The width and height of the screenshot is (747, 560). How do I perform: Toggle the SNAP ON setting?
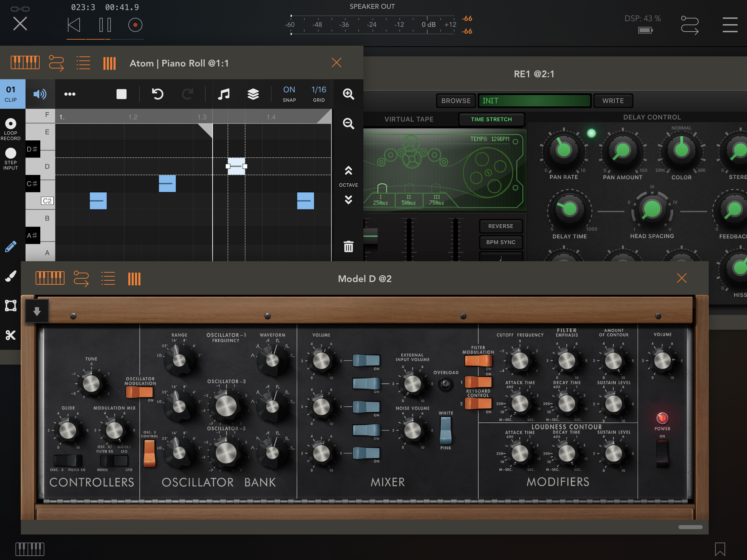(290, 94)
